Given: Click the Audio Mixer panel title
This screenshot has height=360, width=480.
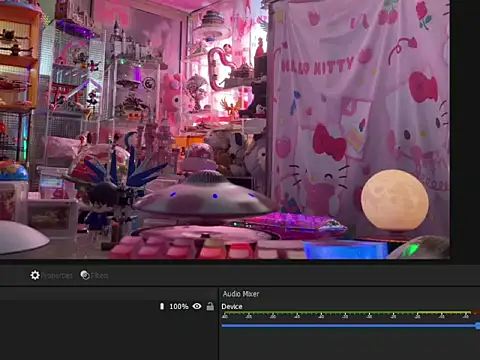Looking at the screenshot, I should pos(241,294).
